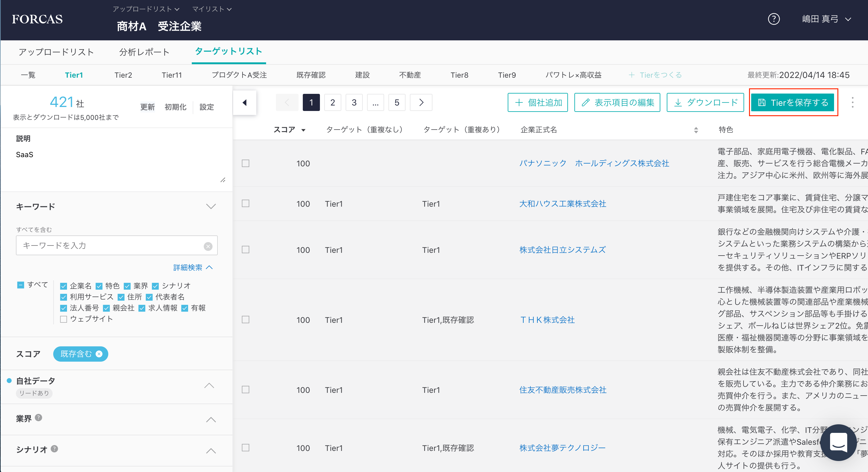Screen dimensions: 868x472
Task: Expand the 自社データ section
Action: (209, 385)
